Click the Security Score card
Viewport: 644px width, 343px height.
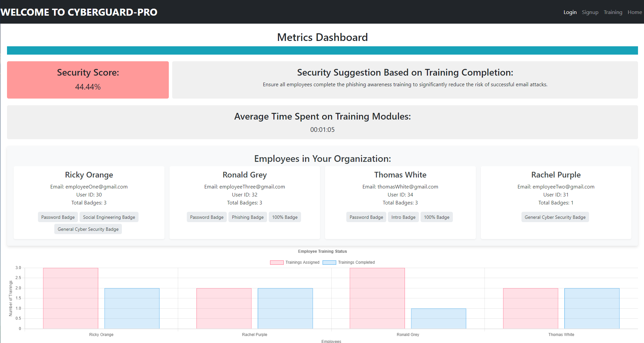(x=88, y=80)
